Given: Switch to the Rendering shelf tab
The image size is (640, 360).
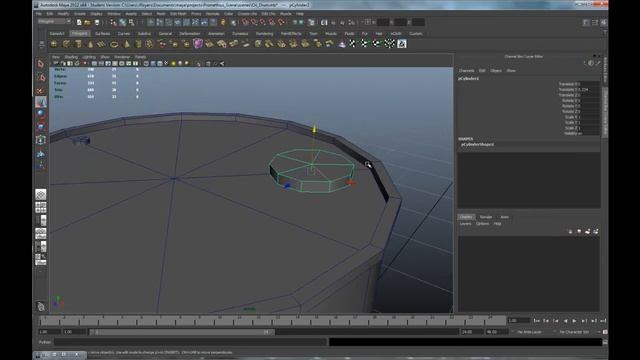Looking at the screenshot, I should 264,33.
